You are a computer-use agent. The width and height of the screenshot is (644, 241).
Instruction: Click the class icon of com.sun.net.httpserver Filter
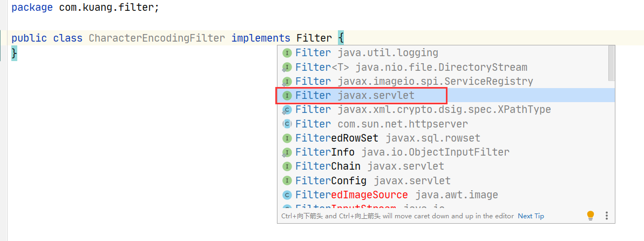287,124
